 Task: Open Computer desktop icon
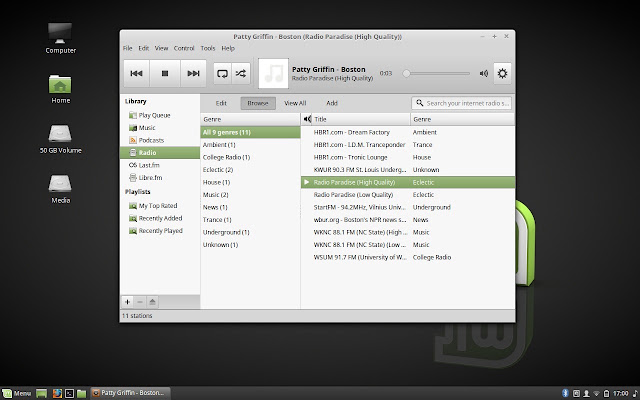pos(60,38)
